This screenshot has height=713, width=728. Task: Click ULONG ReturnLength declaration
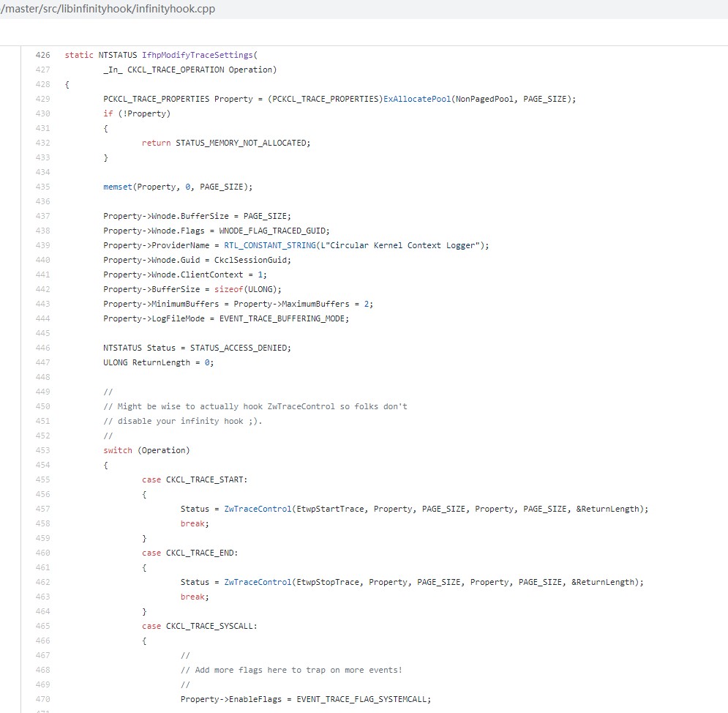pos(158,362)
